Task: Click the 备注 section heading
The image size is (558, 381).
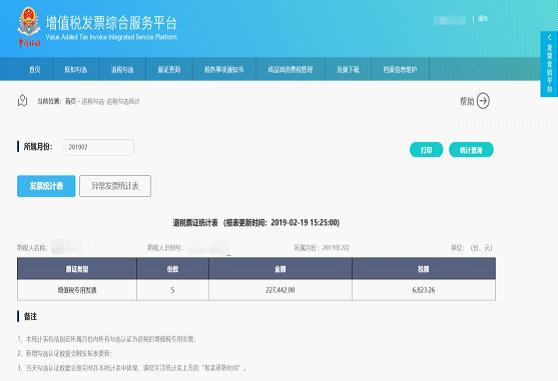Action: [x=30, y=316]
